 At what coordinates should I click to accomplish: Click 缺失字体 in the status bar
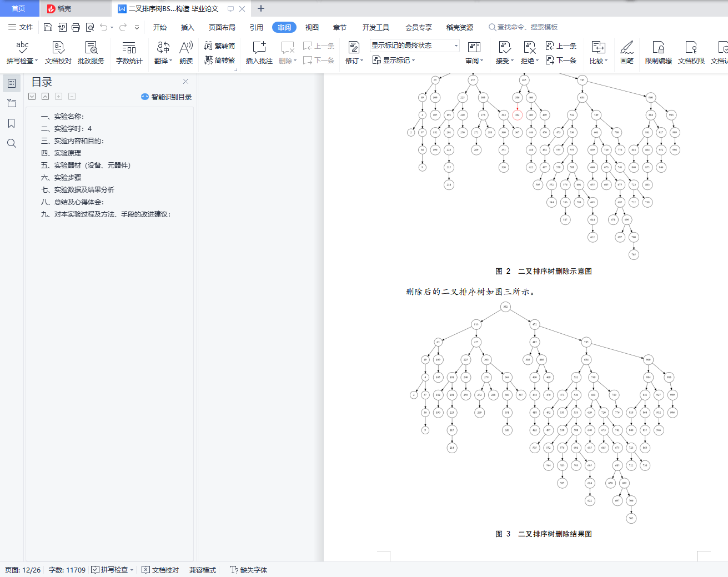(x=249, y=570)
